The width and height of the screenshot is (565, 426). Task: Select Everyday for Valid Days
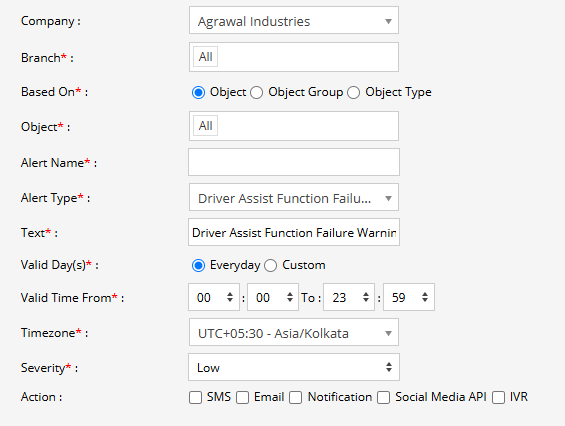click(199, 266)
